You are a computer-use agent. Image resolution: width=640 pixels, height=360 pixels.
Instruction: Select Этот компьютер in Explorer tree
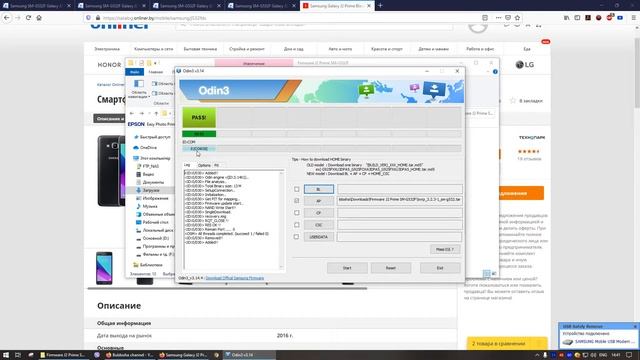point(155,158)
